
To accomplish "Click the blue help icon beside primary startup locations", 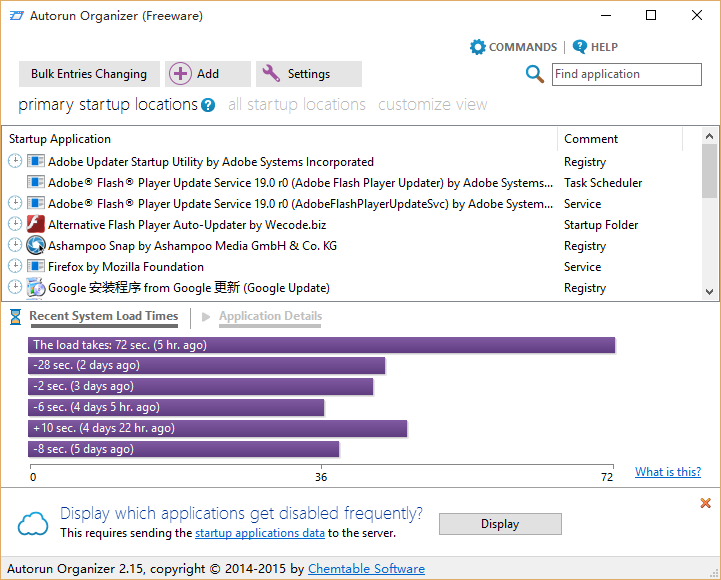I will tap(208, 105).
